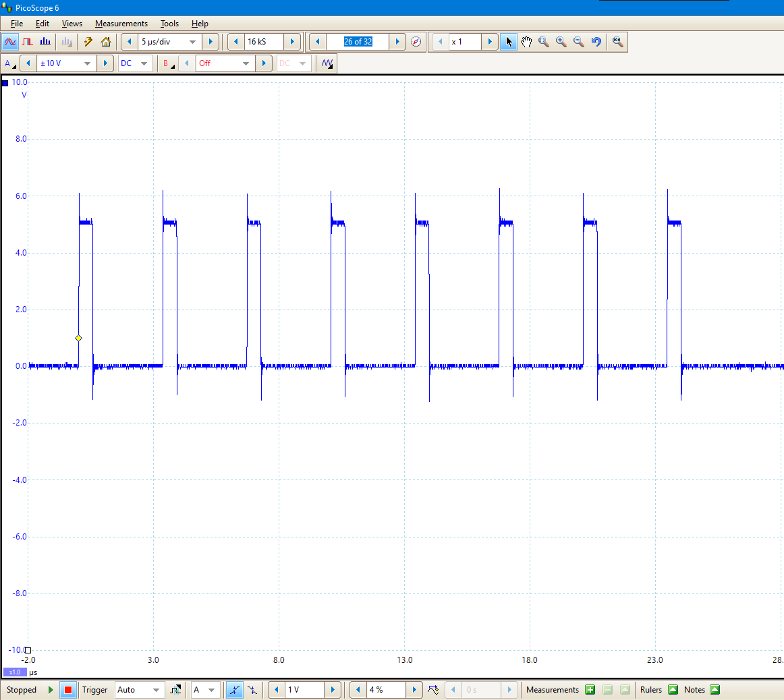Open the 5 µs/div timebase dropdown
Screen dimensions: 784x700
(x=169, y=42)
